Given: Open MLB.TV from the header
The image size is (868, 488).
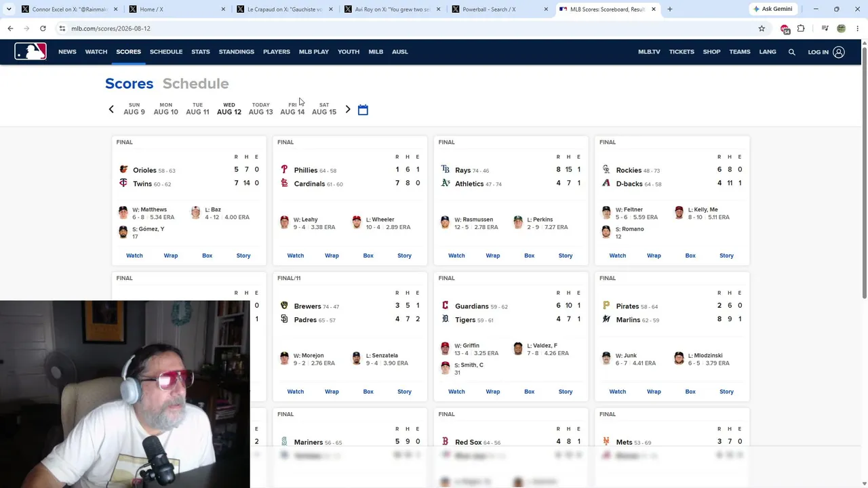Looking at the screenshot, I should coord(649,52).
